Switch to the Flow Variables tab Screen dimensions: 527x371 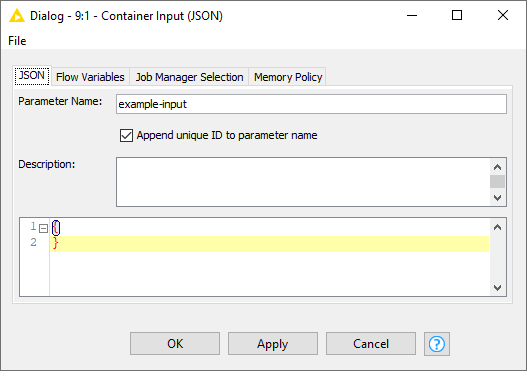(90, 77)
